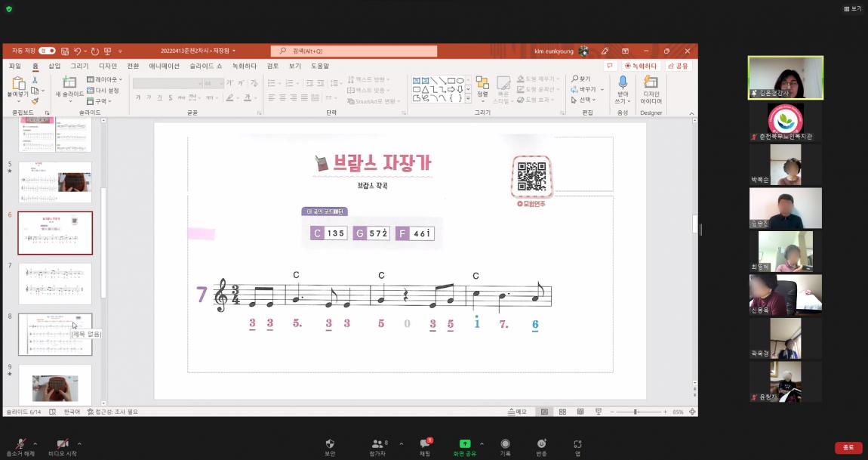868x460 pixels.
Task: Switch to the 애니메이션 (Animations) tab
Action: coord(165,66)
